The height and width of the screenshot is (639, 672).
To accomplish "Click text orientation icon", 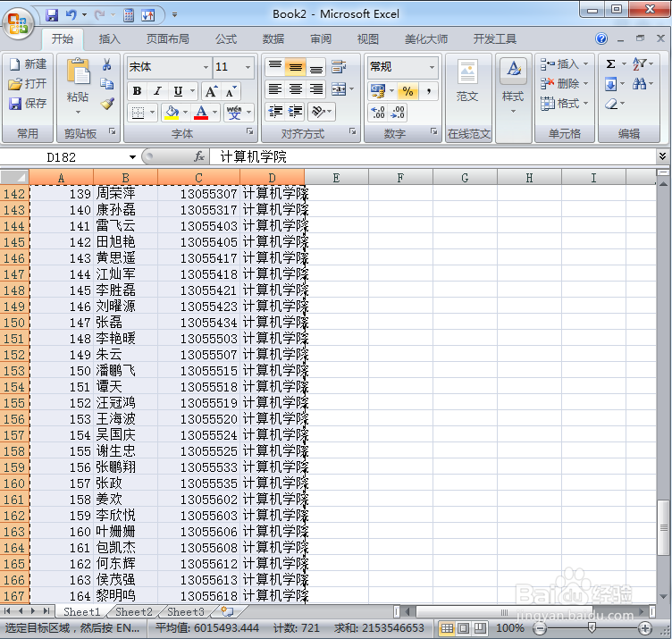I will (318, 112).
